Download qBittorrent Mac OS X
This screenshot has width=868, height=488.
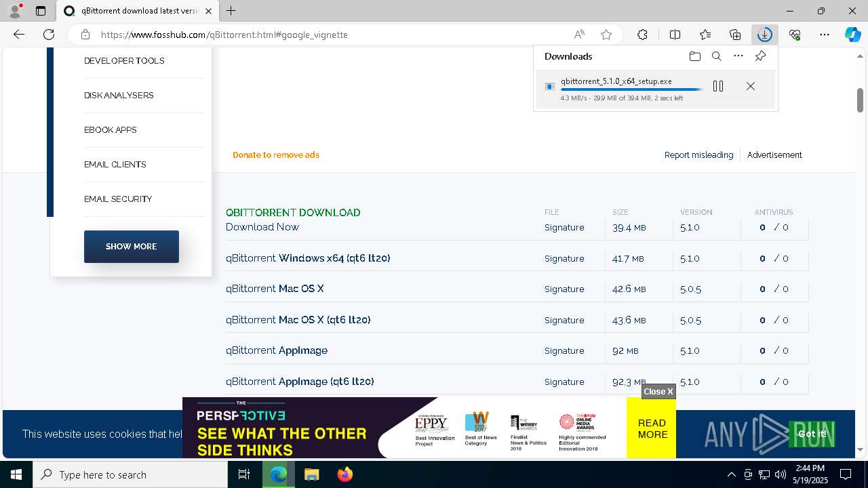click(x=275, y=289)
